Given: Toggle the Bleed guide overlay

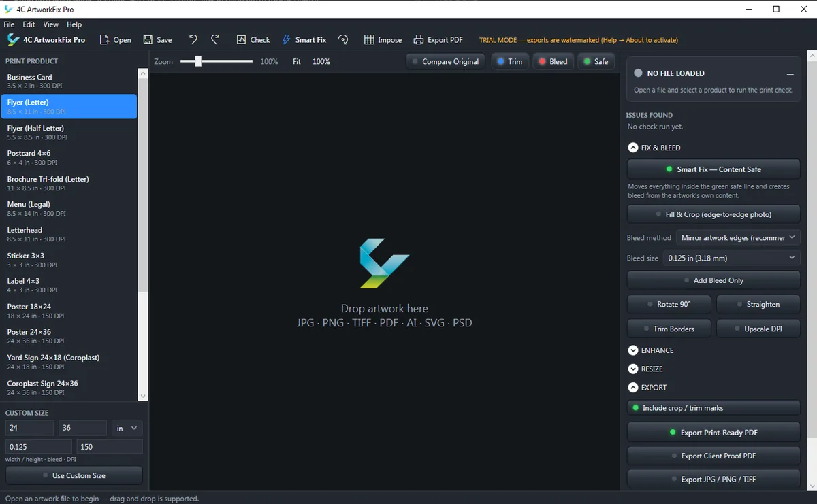Looking at the screenshot, I should (x=553, y=61).
